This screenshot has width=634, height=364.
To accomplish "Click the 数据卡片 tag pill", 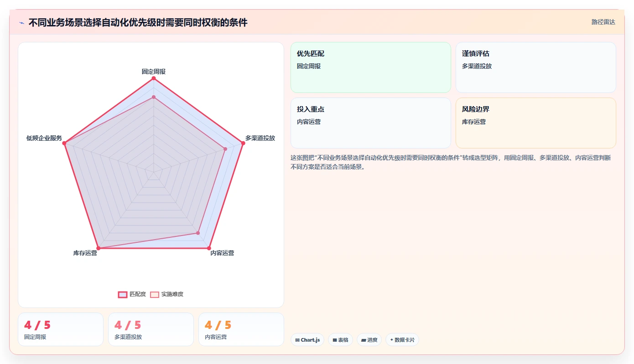I will (x=402, y=340).
